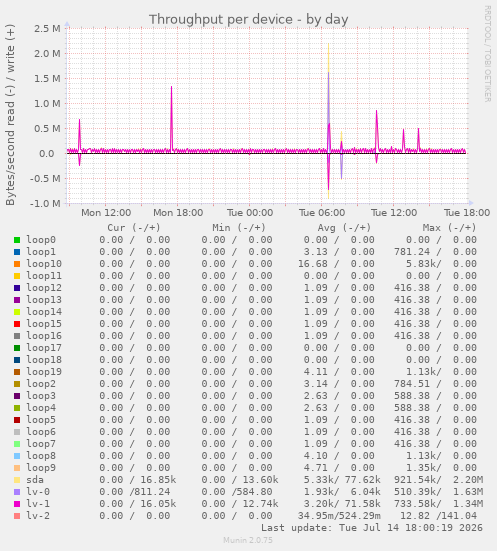Click the loop13 device name

pyautogui.click(x=44, y=300)
